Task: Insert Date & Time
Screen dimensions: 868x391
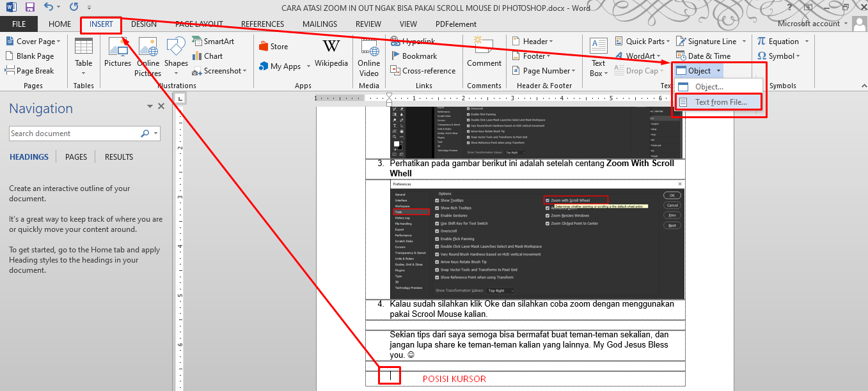Action: (703, 56)
